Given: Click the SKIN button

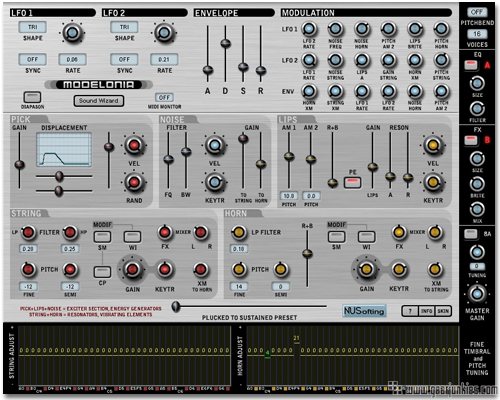Looking at the screenshot, I should (x=443, y=311).
